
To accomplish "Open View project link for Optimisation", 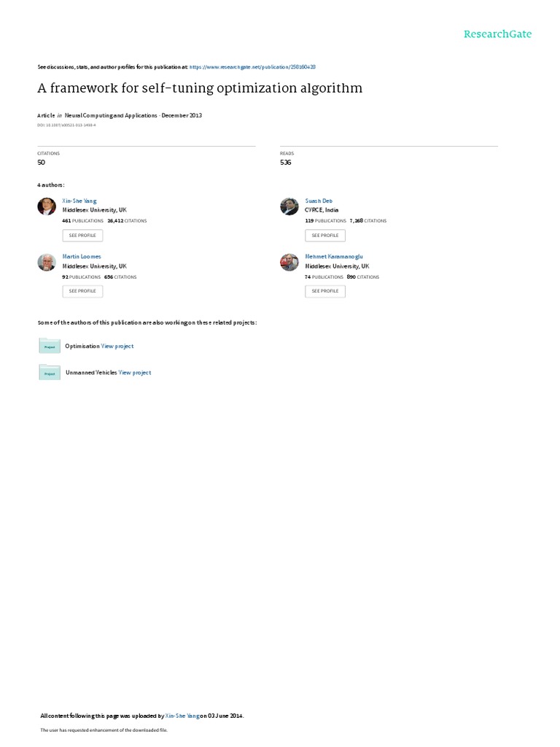I will 117,347.
